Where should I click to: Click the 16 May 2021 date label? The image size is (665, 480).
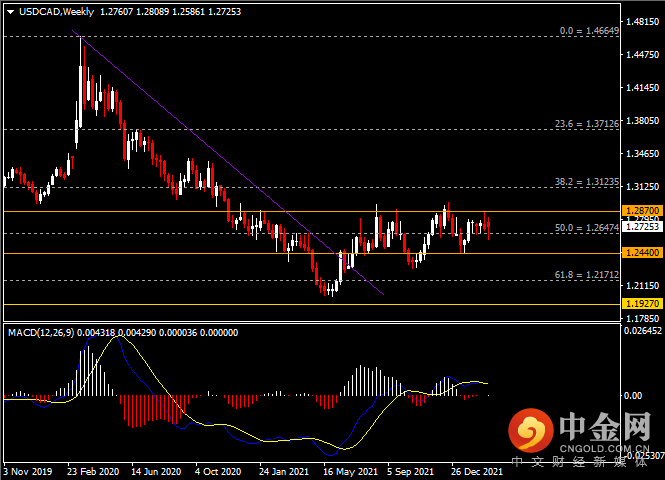click(x=350, y=472)
